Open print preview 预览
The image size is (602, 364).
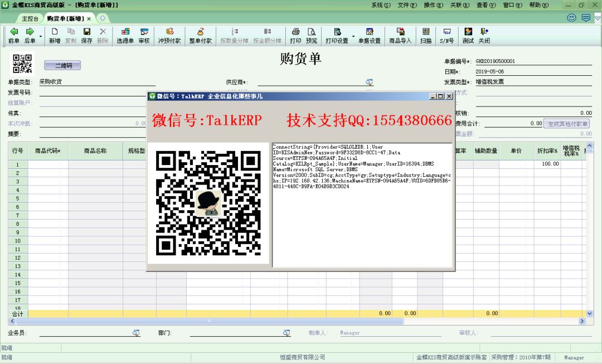[312, 36]
